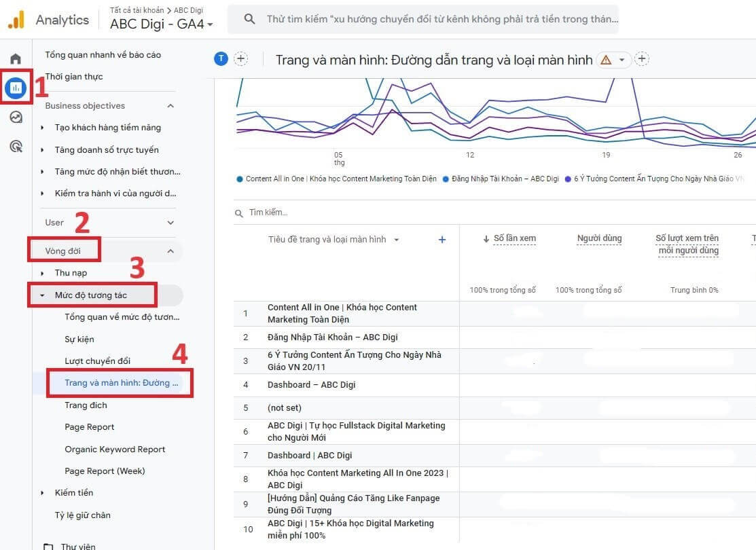
Task: Click plus icon after the report title dropdown
Action: tap(642, 59)
